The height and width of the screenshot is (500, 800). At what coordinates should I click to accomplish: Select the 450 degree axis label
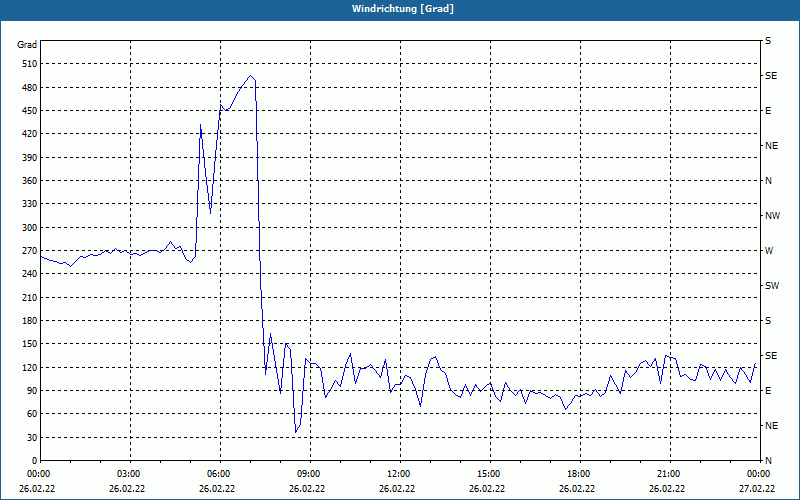30,111
